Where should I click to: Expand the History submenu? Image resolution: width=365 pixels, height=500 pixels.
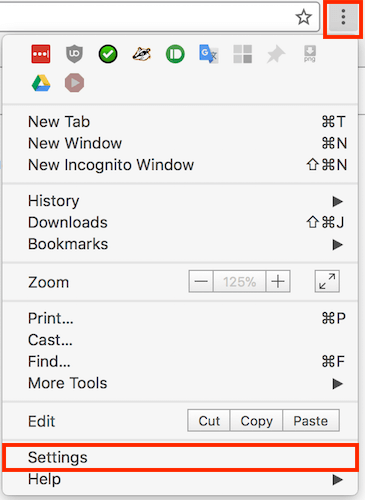[180, 201]
